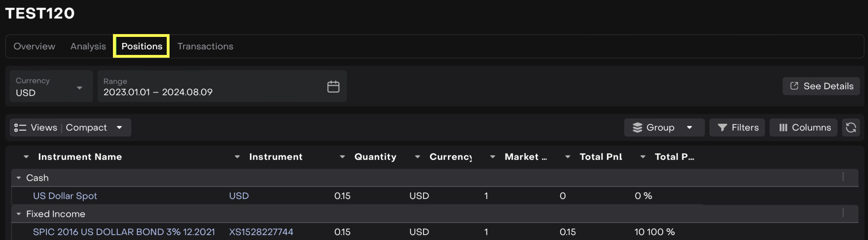Click the See Details external link icon
The width and height of the screenshot is (868, 240).
click(x=794, y=86)
